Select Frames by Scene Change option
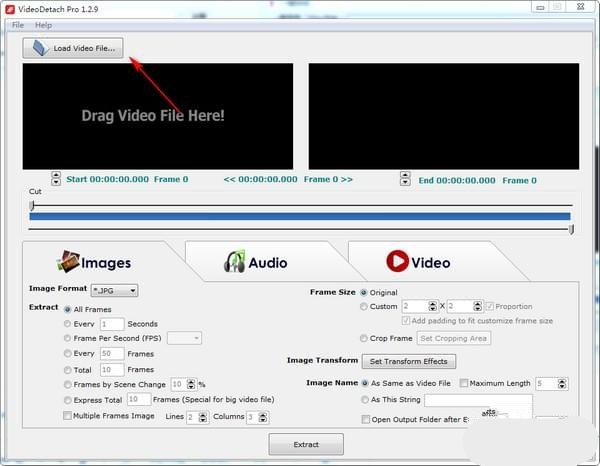 (67, 385)
